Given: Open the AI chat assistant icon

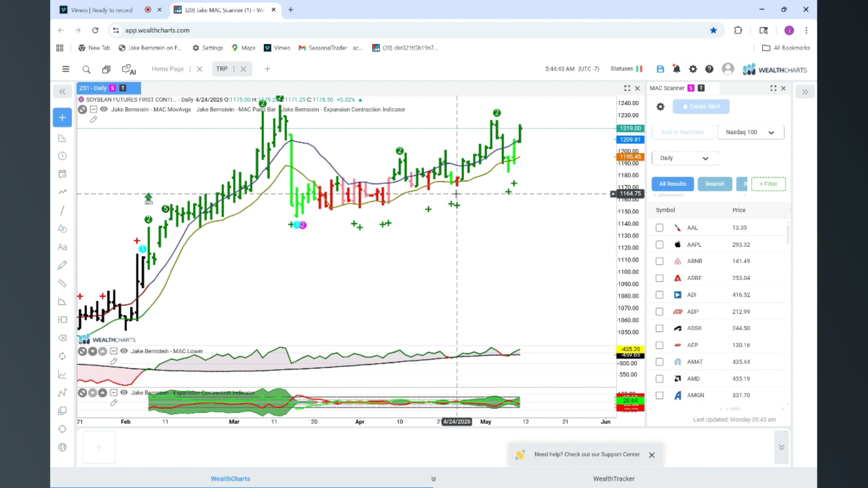Looking at the screenshot, I should tap(129, 70).
